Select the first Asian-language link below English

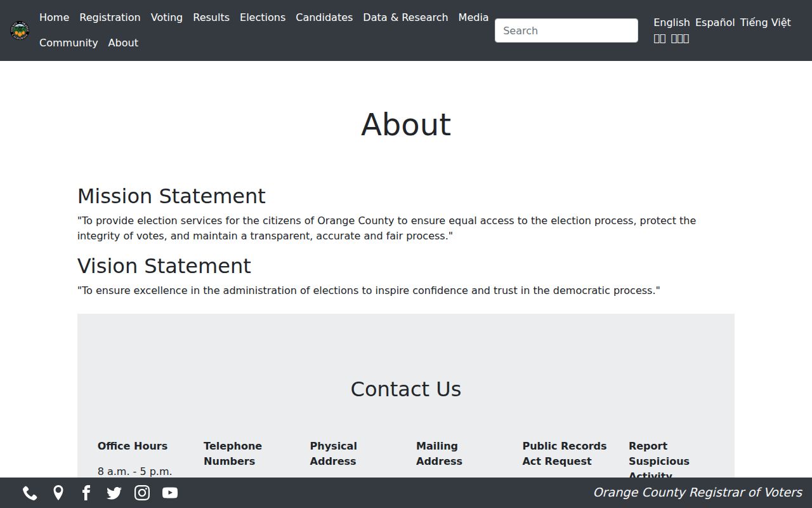tap(660, 39)
